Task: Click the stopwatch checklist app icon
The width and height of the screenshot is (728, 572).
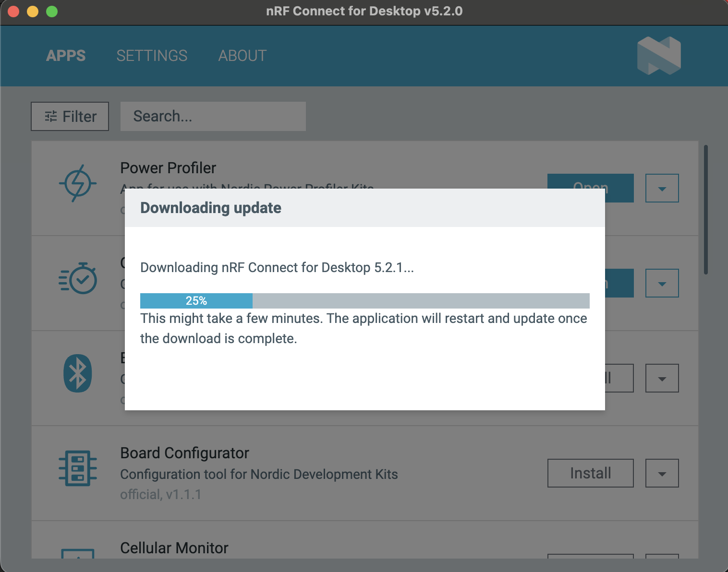Action: pos(78,278)
